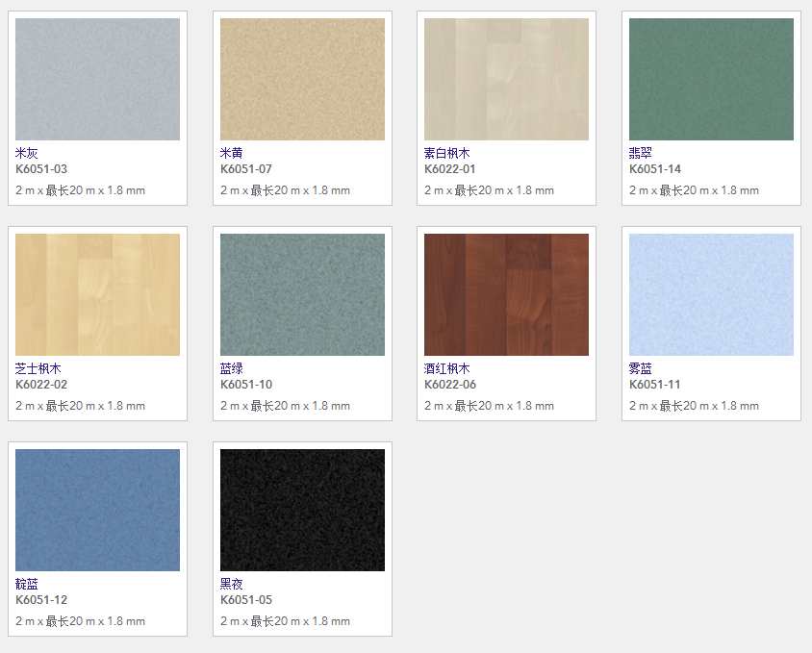Follow the 酒红枫木 product name link

point(447,368)
